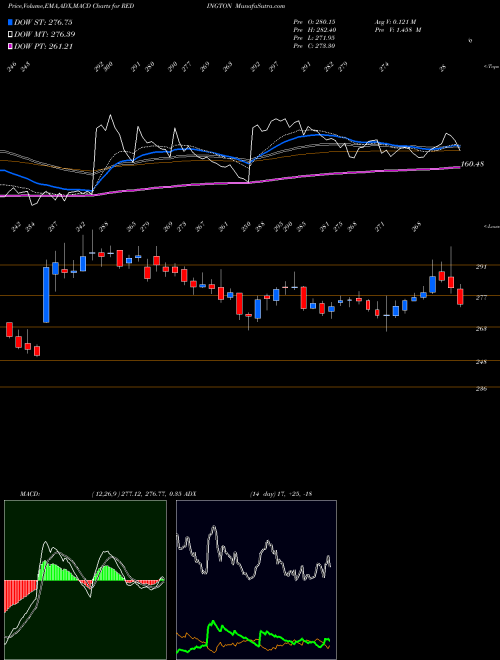Click the previous low value 'Pre L: 271.95'
The width and height of the screenshot is (500, 660).
(x=314, y=38)
